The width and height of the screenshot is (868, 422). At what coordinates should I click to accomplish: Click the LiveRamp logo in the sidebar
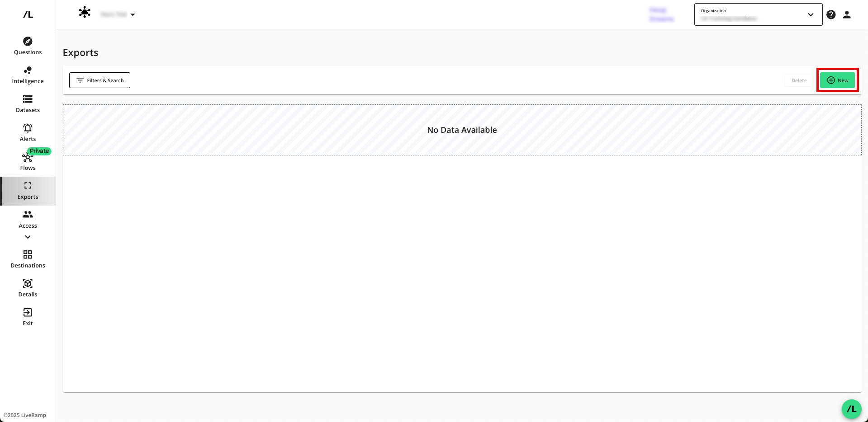click(28, 14)
